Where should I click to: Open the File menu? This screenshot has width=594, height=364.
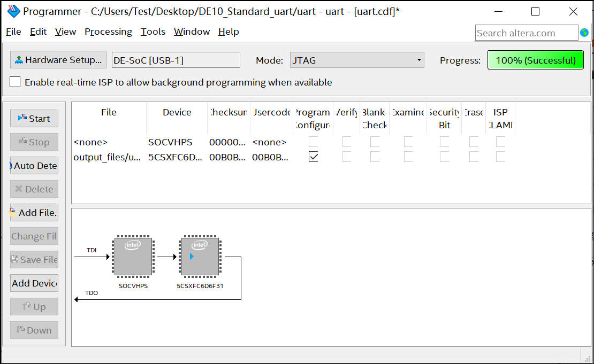[x=13, y=32]
